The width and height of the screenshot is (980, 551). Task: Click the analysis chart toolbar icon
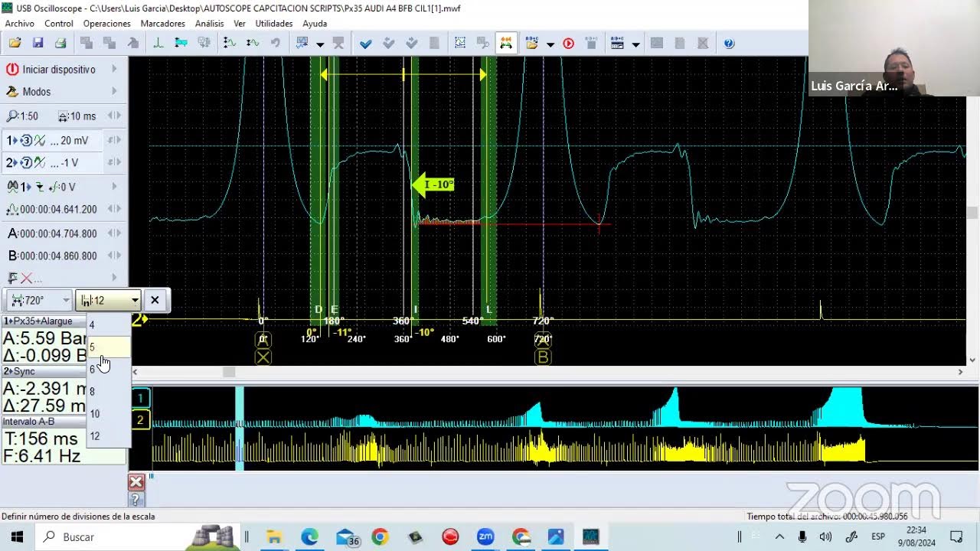(302, 44)
